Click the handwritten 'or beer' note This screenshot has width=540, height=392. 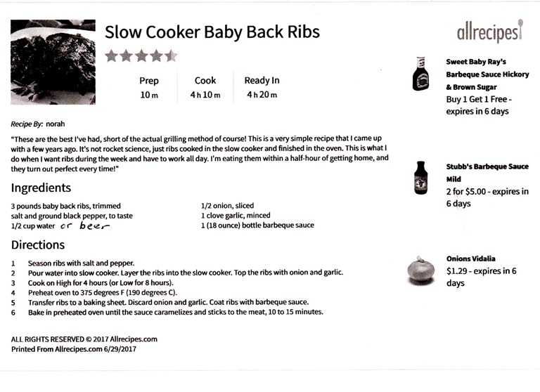coord(85,226)
